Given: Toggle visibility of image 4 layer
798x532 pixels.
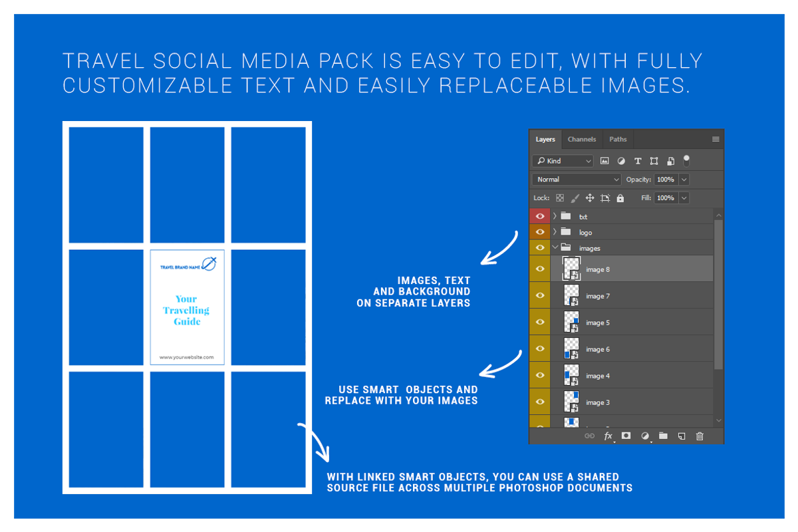Looking at the screenshot, I should click(x=539, y=375).
